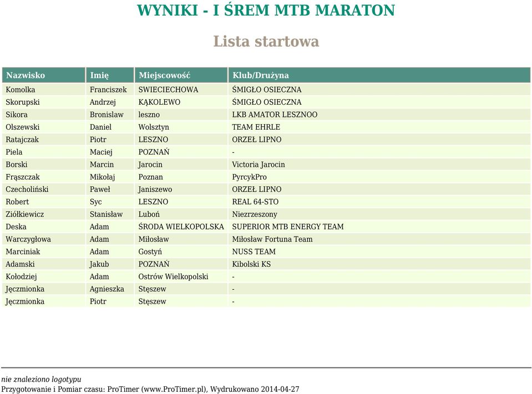This screenshot has width=532, height=394.
Task: Click Piotr in the last Jęczmionka row
Action: pyautogui.click(x=98, y=301)
